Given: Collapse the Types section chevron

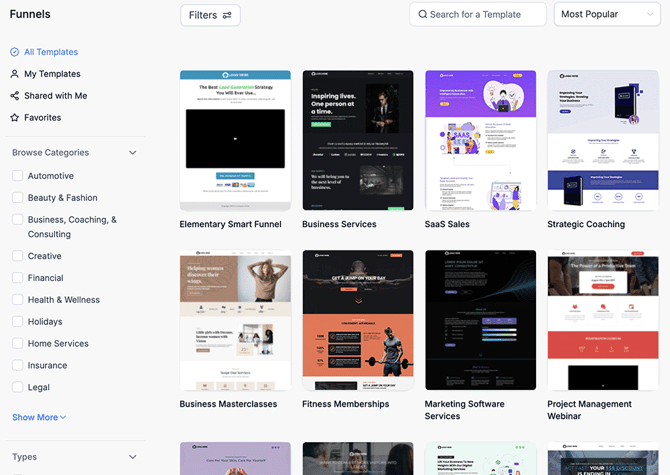Looking at the screenshot, I should tap(133, 457).
